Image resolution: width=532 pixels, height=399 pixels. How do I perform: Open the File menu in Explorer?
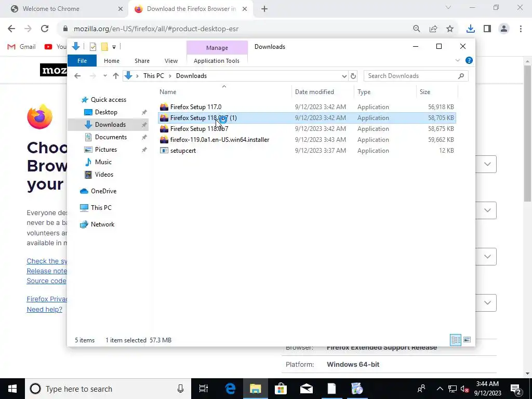point(82,61)
